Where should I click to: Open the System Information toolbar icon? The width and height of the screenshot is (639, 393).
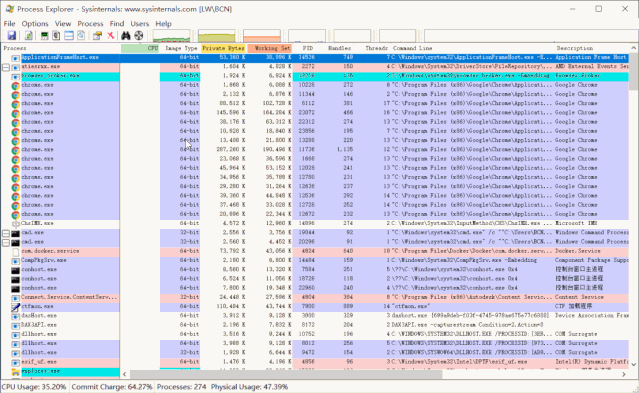(44, 35)
